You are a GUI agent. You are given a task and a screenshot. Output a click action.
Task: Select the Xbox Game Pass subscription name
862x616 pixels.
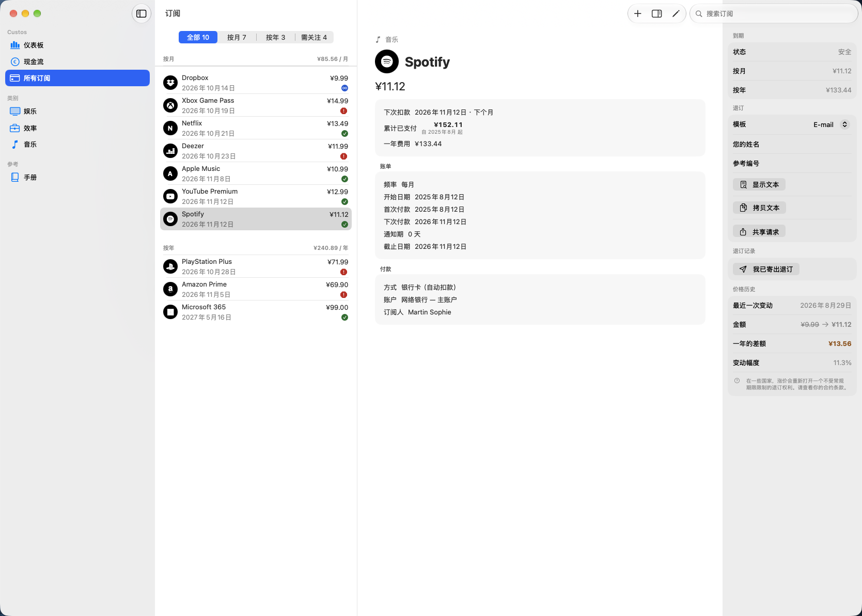(208, 101)
